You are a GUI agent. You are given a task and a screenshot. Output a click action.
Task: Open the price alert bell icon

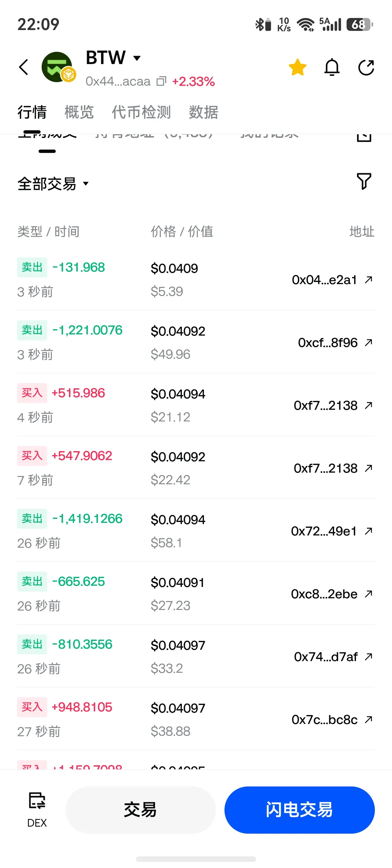point(332,67)
